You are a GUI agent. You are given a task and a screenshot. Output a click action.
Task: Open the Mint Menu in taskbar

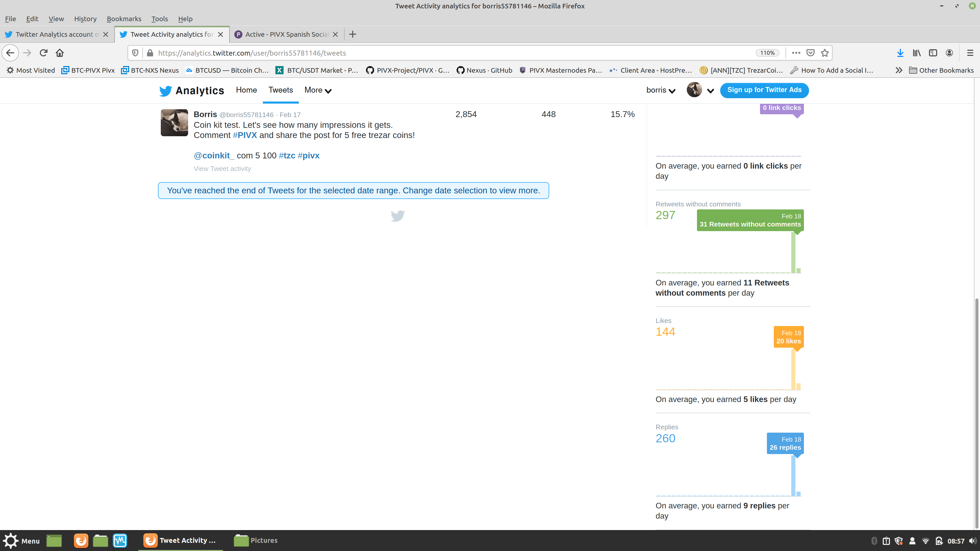click(21, 540)
